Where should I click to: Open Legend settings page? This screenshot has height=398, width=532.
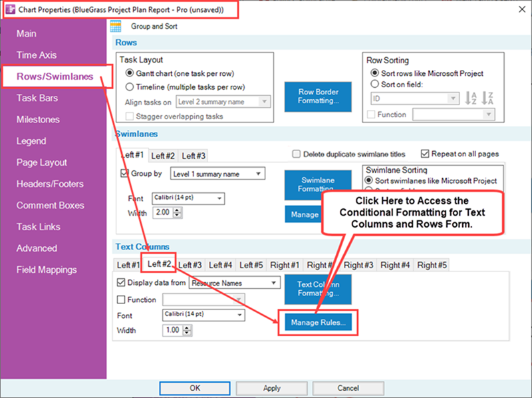[31, 141]
